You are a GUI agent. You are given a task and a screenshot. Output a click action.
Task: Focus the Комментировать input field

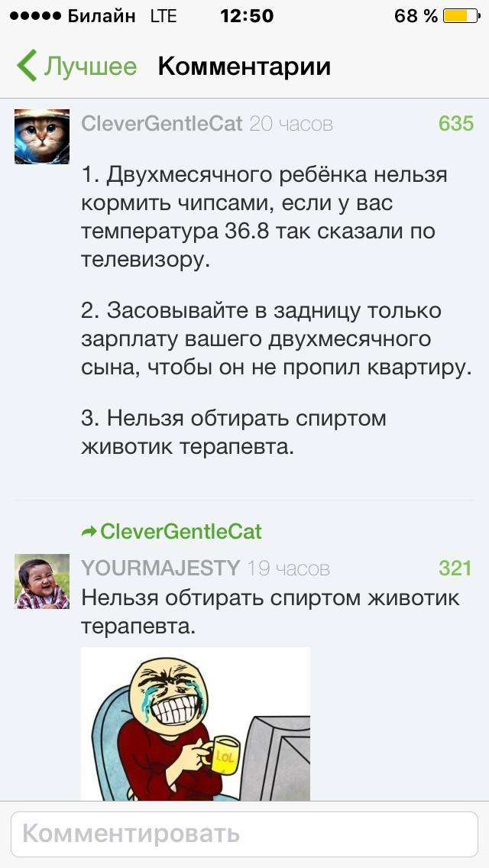pyautogui.click(x=244, y=834)
